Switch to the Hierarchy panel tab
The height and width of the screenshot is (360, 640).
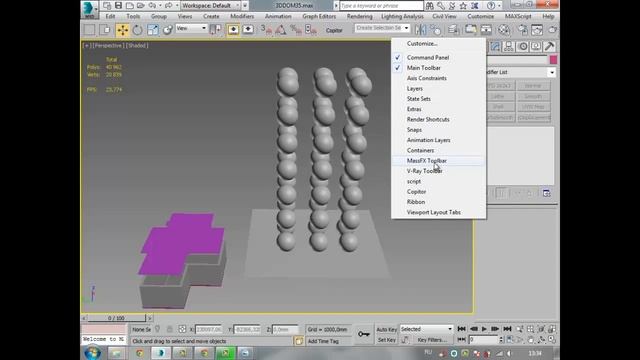tap(509, 47)
